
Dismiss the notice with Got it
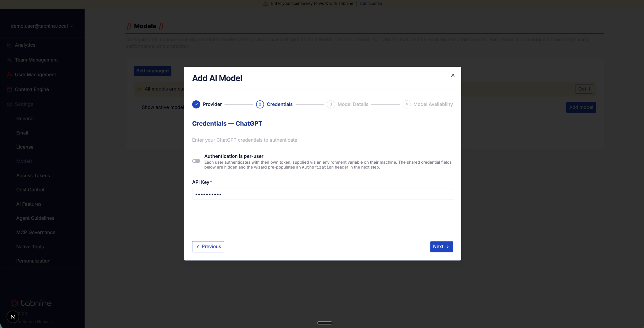(x=584, y=89)
